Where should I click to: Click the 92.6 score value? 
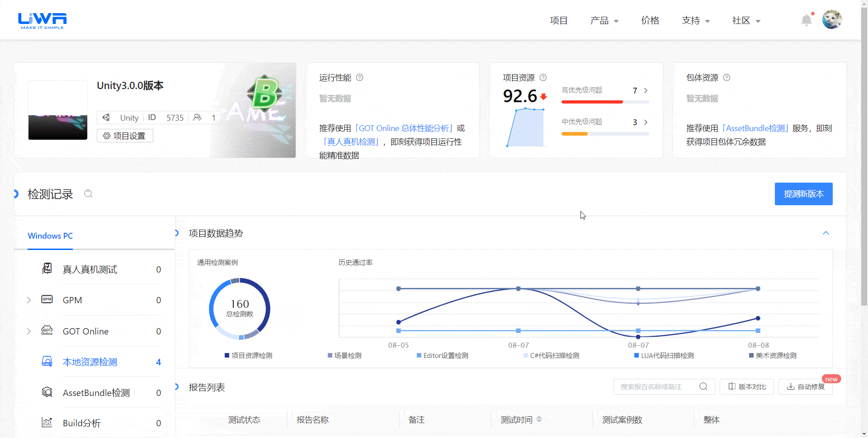click(x=520, y=96)
